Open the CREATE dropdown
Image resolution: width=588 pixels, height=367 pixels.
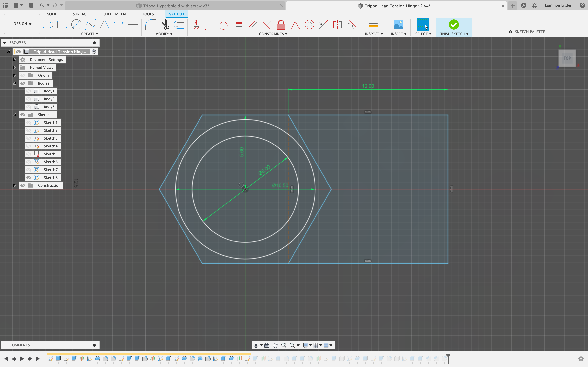[x=90, y=34]
